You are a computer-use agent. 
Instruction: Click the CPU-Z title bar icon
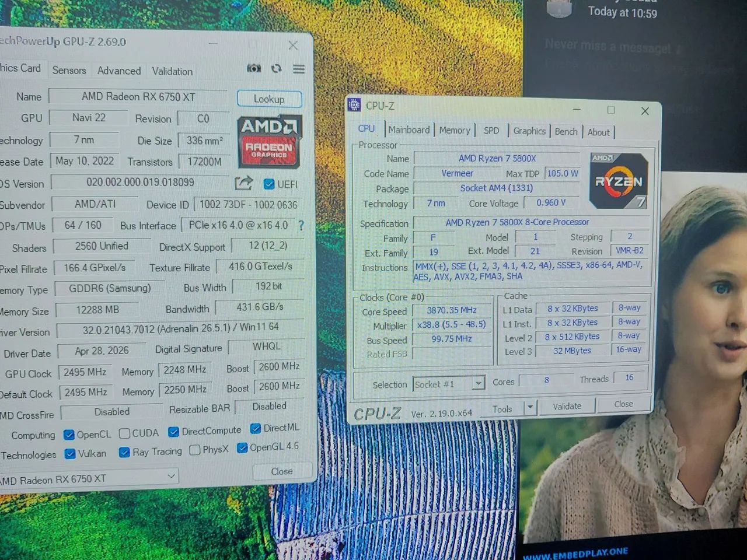pos(354,105)
